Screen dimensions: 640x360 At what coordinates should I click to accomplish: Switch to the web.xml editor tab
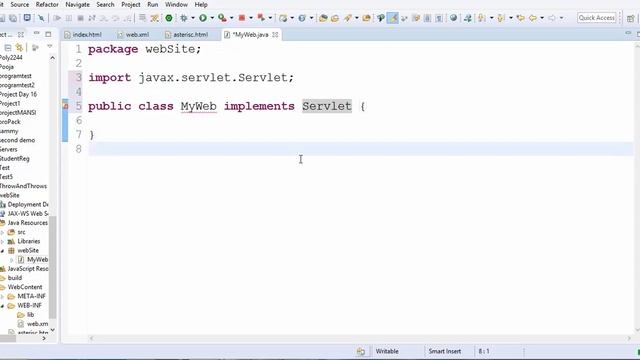[x=133, y=35]
